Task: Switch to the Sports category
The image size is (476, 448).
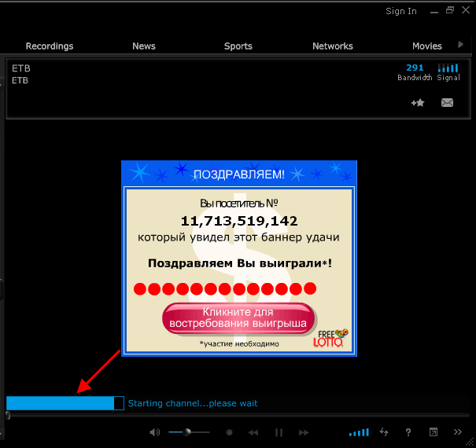Action: click(x=238, y=46)
